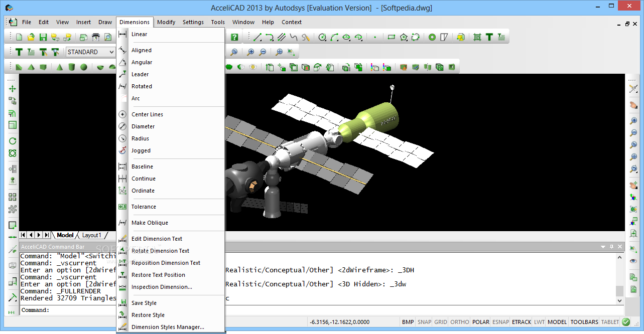The width and height of the screenshot is (644, 334).
Task: Toggle ESNAP in the status bar
Action: (500, 322)
